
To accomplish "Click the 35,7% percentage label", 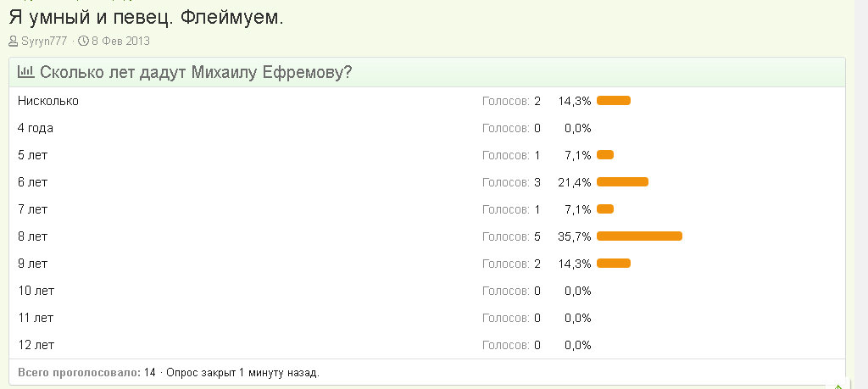I will (x=574, y=236).
